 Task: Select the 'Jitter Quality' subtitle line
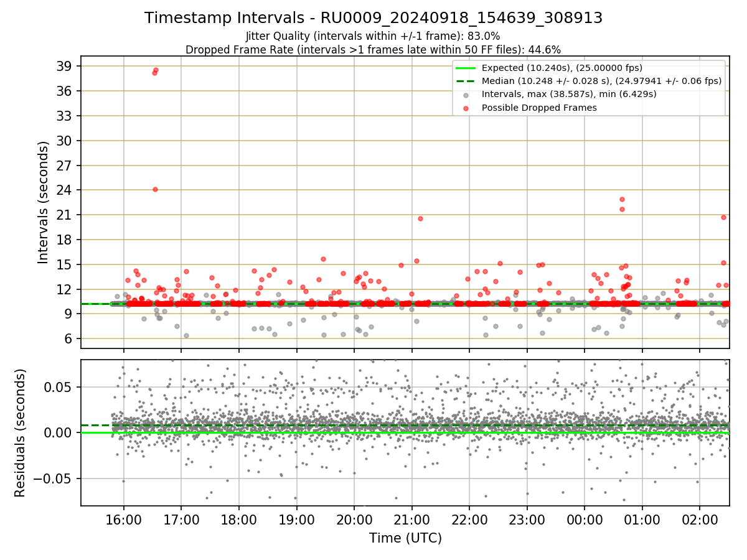click(x=373, y=36)
